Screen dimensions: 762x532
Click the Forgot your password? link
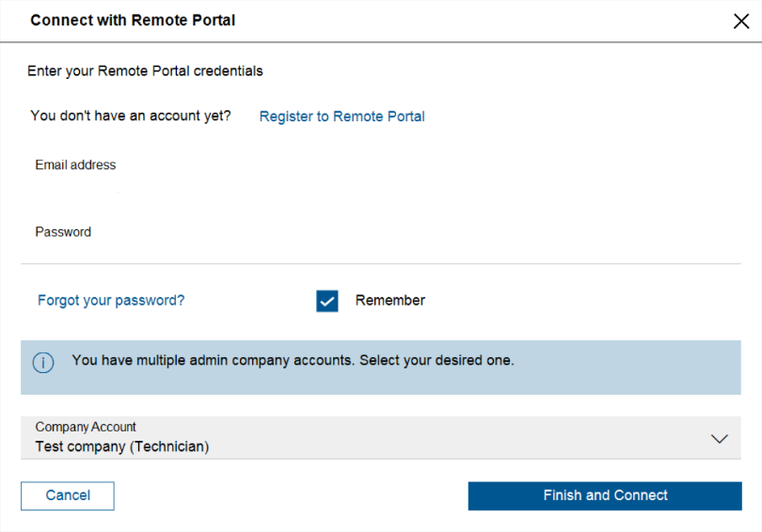point(111,301)
